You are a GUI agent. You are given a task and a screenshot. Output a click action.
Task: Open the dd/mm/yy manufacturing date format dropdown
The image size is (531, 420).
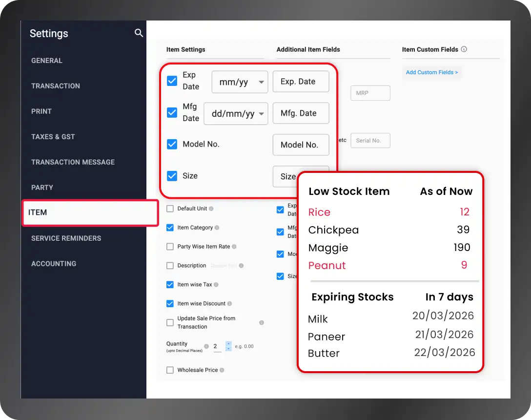pyautogui.click(x=236, y=114)
